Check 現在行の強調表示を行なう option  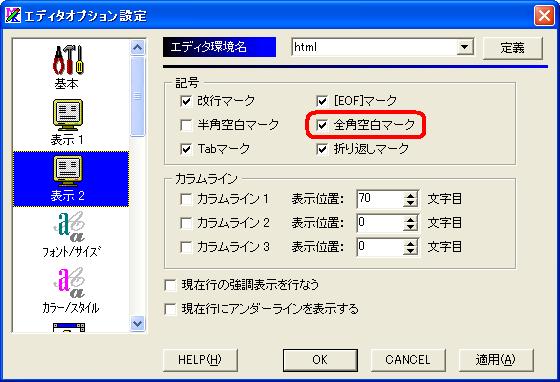coord(170,285)
